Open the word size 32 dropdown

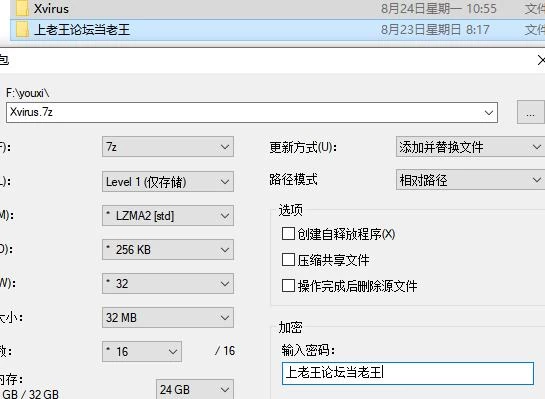tap(168, 284)
